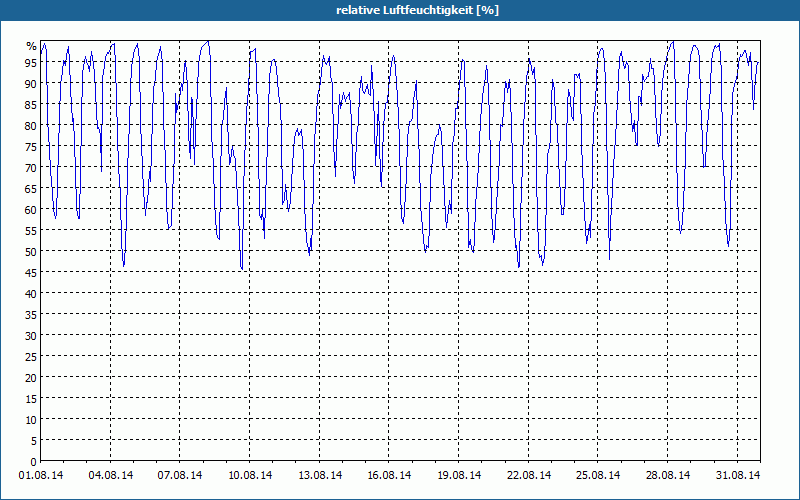Click the y-axis value 75
Image resolution: width=800 pixels, height=500 pixels.
click(31, 146)
